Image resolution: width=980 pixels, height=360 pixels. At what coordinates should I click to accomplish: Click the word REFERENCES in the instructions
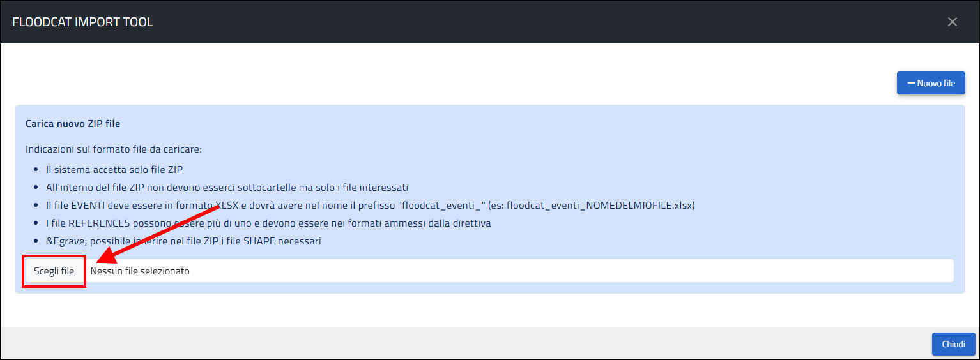98,223
